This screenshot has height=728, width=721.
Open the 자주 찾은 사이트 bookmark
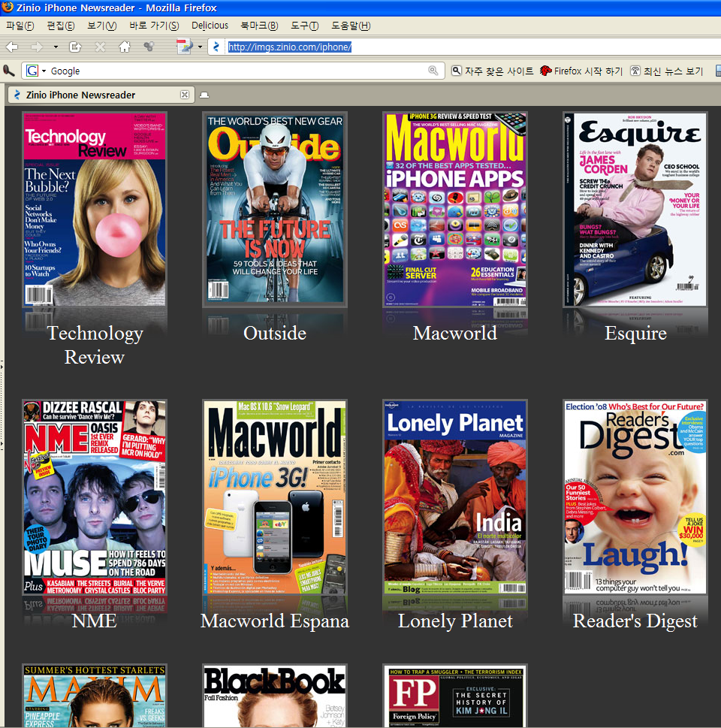pyautogui.click(x=492, y=71)
